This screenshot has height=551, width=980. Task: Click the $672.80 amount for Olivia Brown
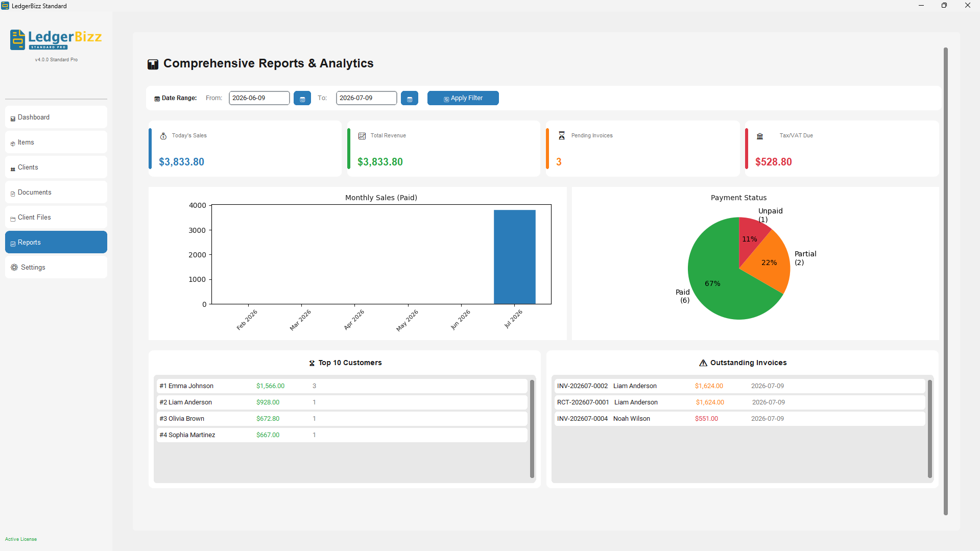[x=268, y=419]
